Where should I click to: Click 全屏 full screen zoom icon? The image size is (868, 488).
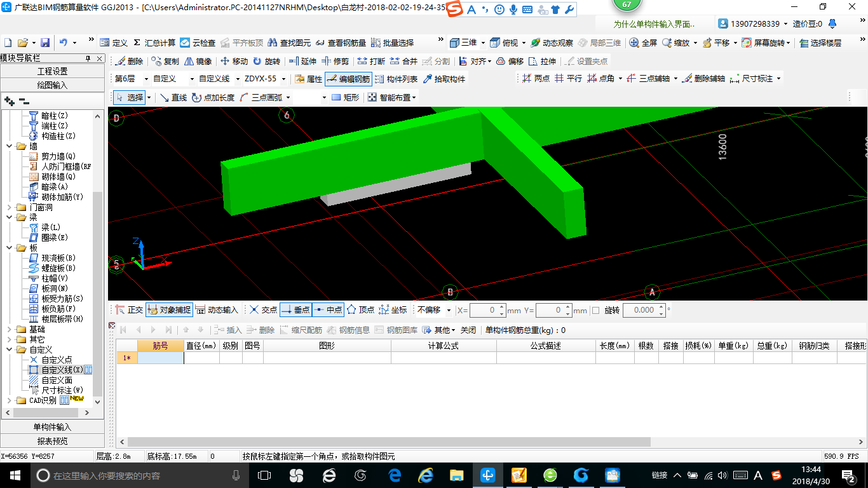643,43
